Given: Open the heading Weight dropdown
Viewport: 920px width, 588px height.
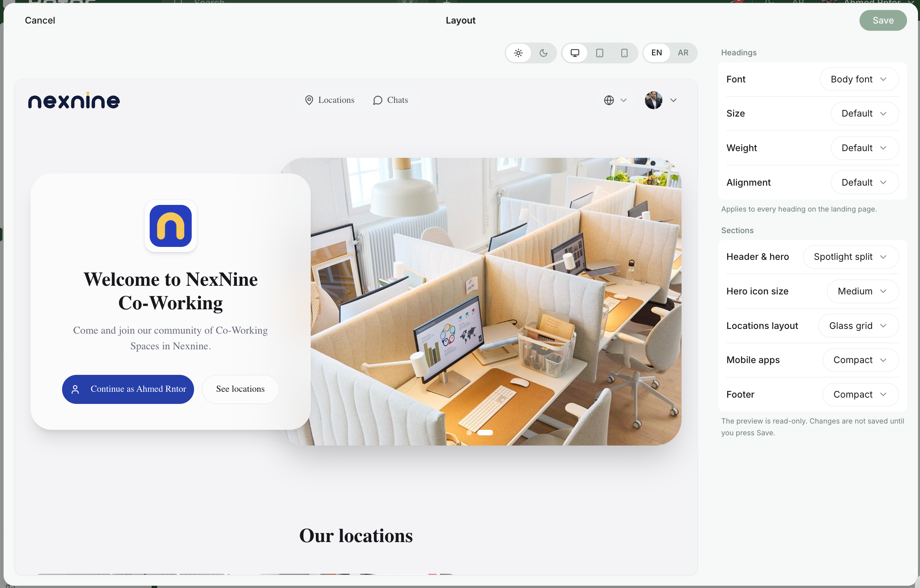Looking at the screenshot, I should click(865, 148).
